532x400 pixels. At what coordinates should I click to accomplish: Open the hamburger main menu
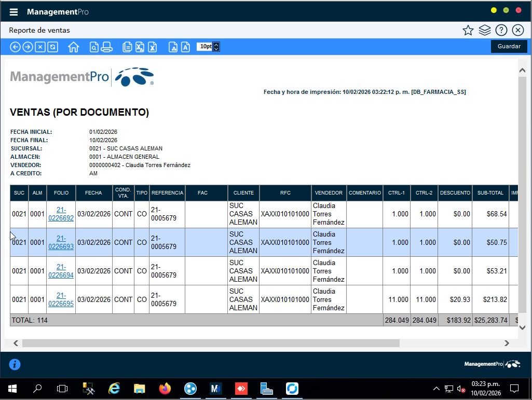tap(14, 12)
